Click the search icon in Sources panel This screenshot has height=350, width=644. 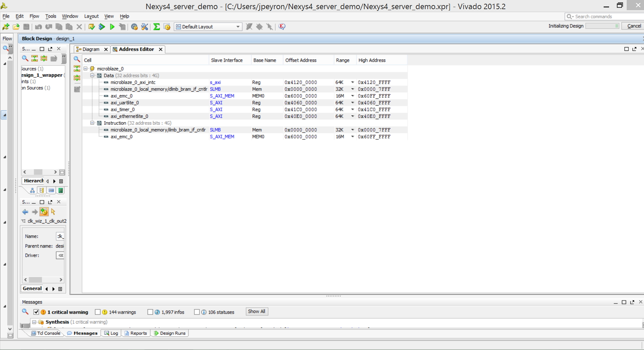pos(25,58)
